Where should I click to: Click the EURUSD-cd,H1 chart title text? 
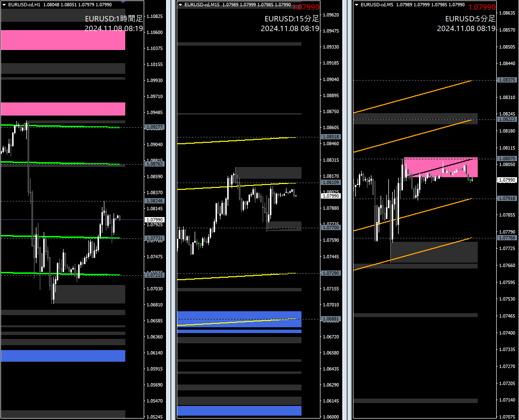(x=60, y=5)
